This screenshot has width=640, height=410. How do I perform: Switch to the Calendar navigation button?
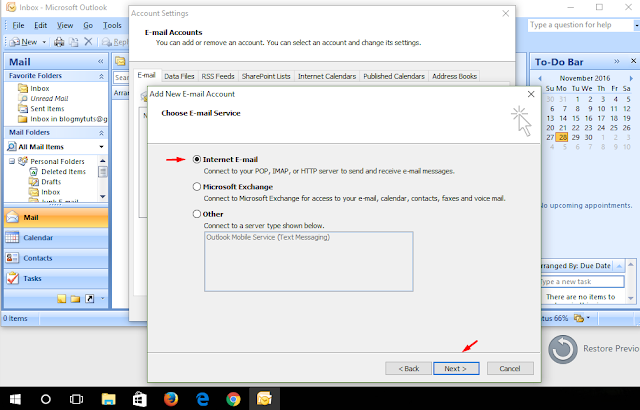coord(56,238)
